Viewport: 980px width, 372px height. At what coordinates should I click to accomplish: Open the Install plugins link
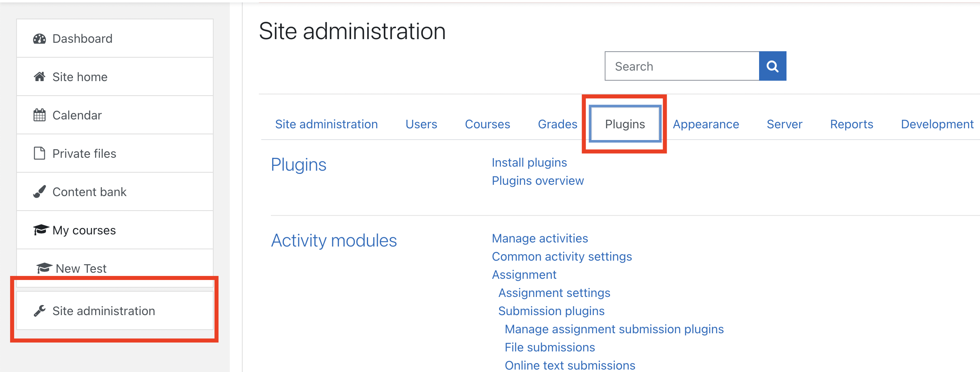click(x=529, y=163)
